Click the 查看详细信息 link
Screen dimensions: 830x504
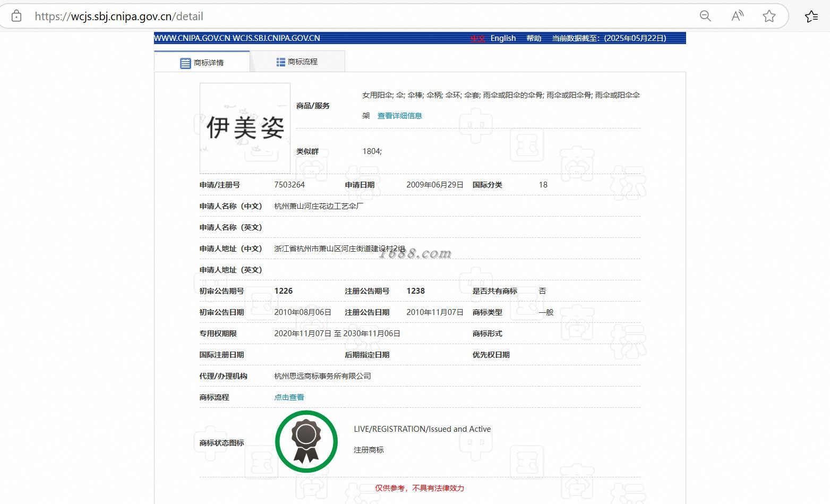point(399,116)
